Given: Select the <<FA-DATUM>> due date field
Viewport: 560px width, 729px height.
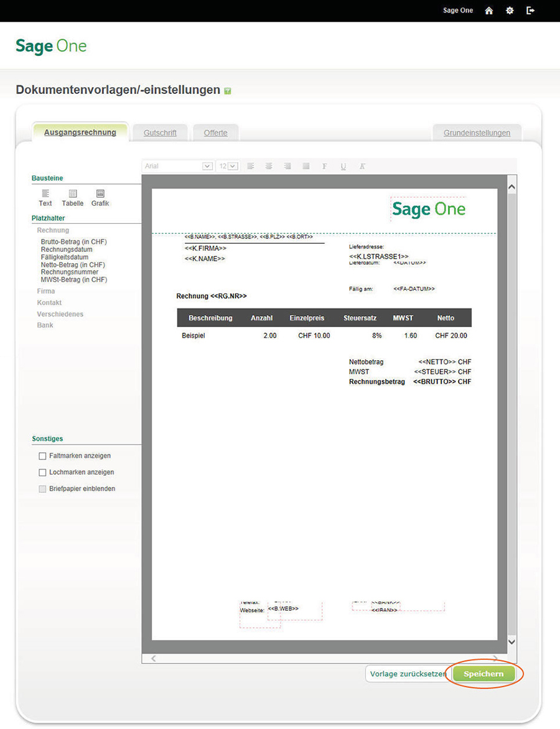Looking at the screenshot, I should point(414,289).
